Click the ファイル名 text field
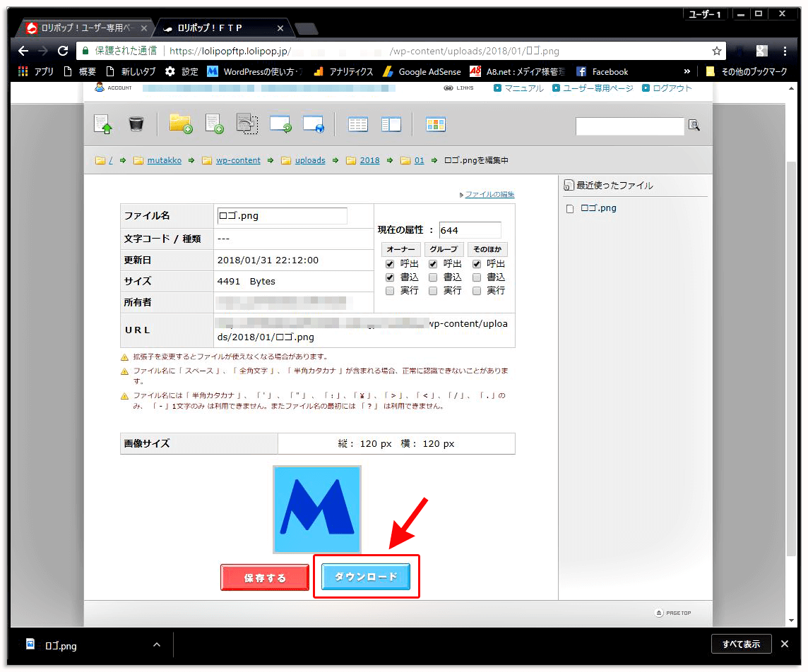Viewport: 808px width, 672px height. click(x=282, y=216)
